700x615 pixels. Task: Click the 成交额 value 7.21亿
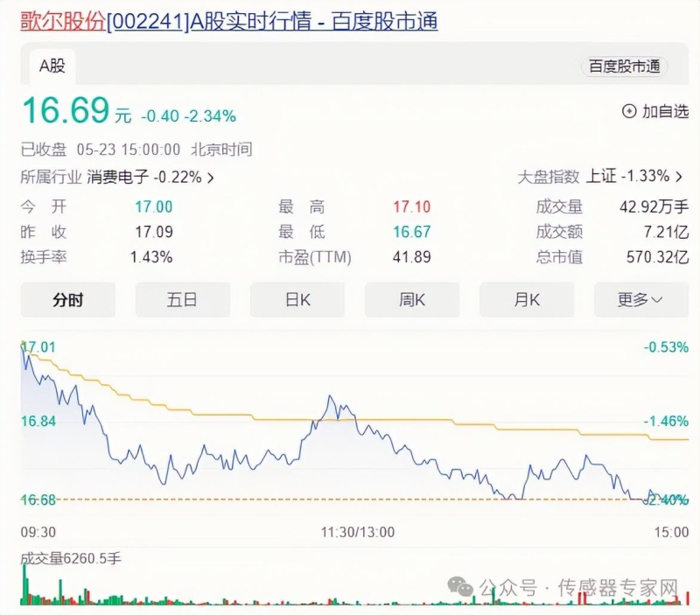coord(666,232)
